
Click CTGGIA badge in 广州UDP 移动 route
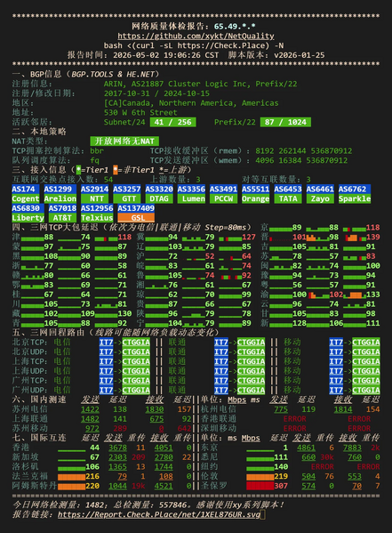tap(366, 391)
